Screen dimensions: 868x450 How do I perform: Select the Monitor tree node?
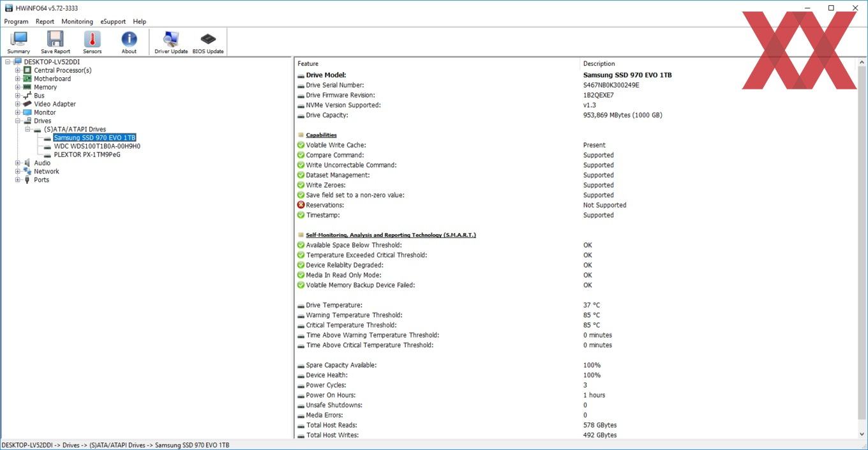point(45,112)
